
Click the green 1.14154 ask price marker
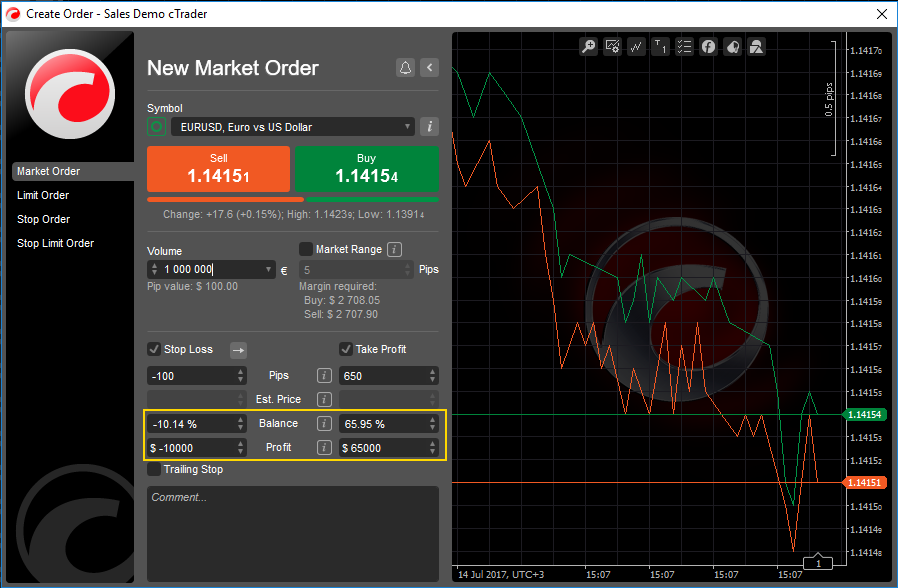point(864,415)
